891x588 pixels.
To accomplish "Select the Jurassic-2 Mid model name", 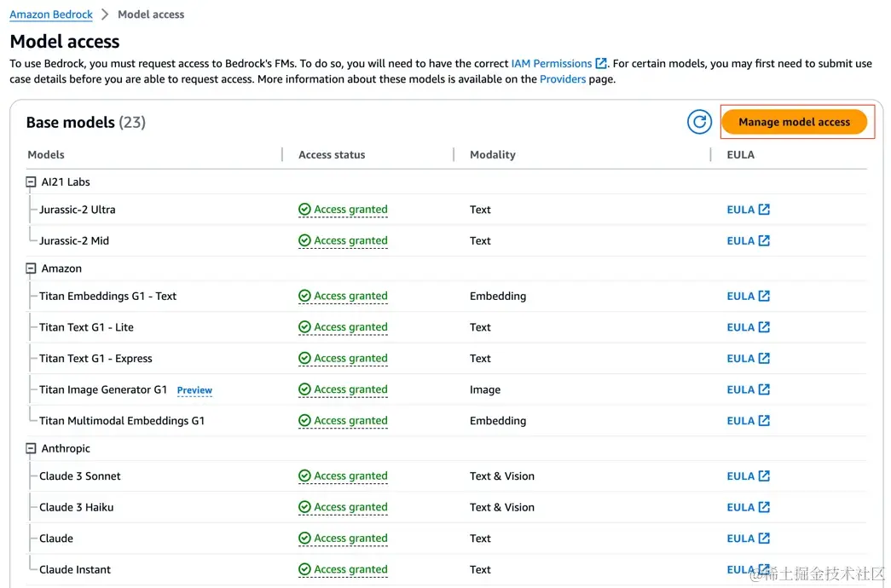I will coord(74,241).
